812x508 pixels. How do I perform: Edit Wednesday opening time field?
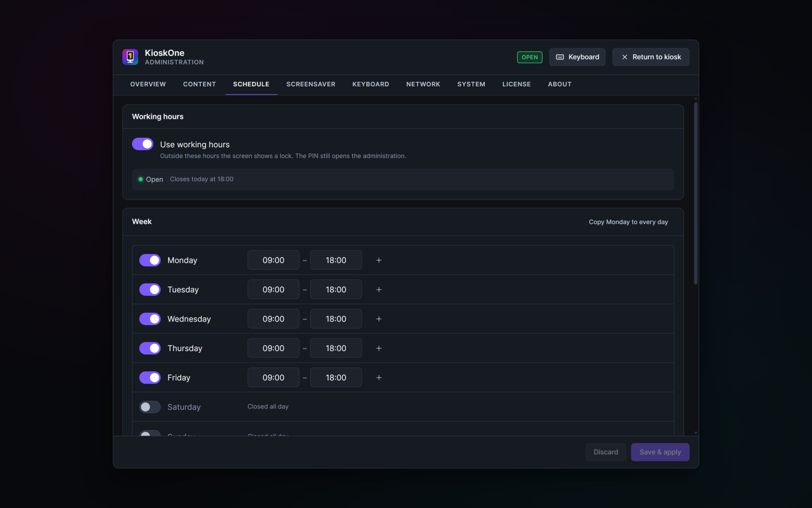click(274, 319)
